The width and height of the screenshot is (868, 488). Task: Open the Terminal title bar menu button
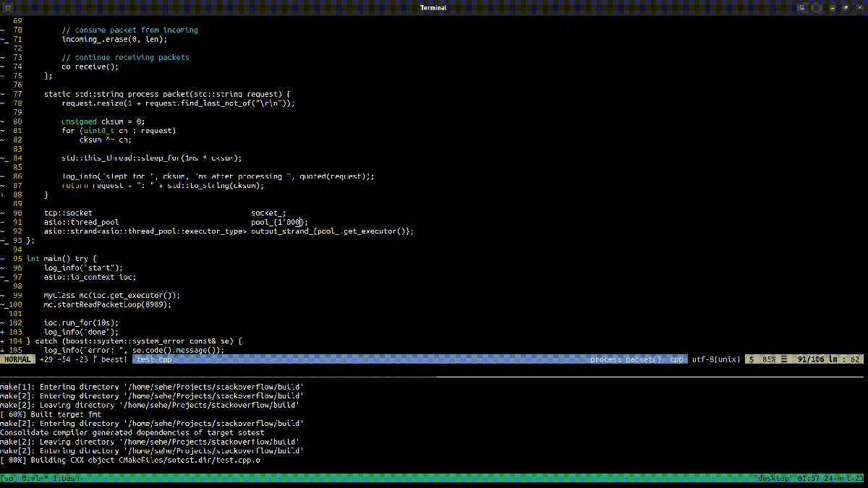click(816, 7)
